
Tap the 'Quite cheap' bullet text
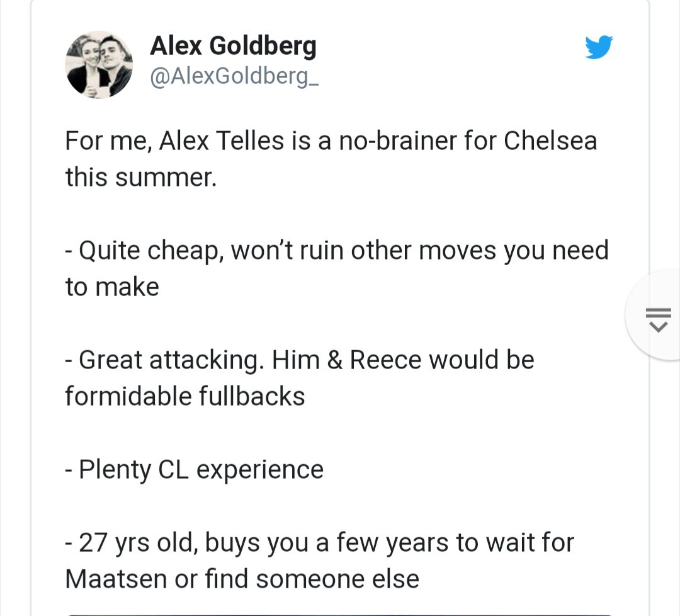tap(337, 268)
